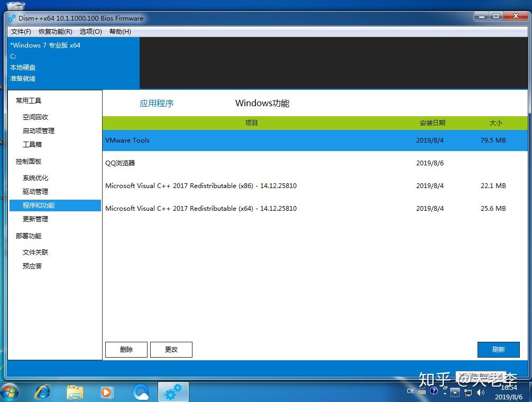Viewport: 532px width, 402px height.
Task: Minimize the Dism++ window
Action: click(481, 16)
